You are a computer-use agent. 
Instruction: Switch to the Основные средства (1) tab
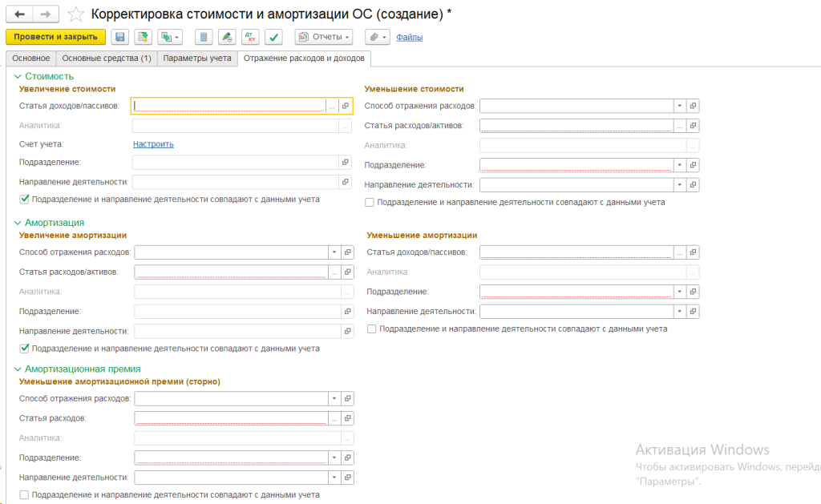coord(107,58)
